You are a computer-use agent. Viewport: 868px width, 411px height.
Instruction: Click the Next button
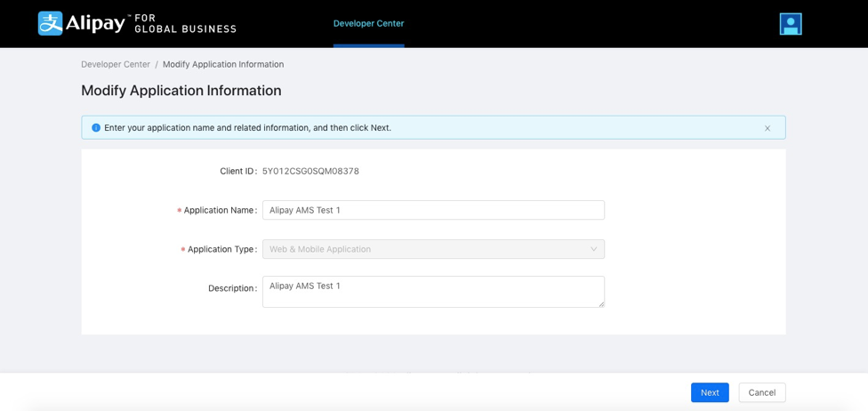[709, 392]
